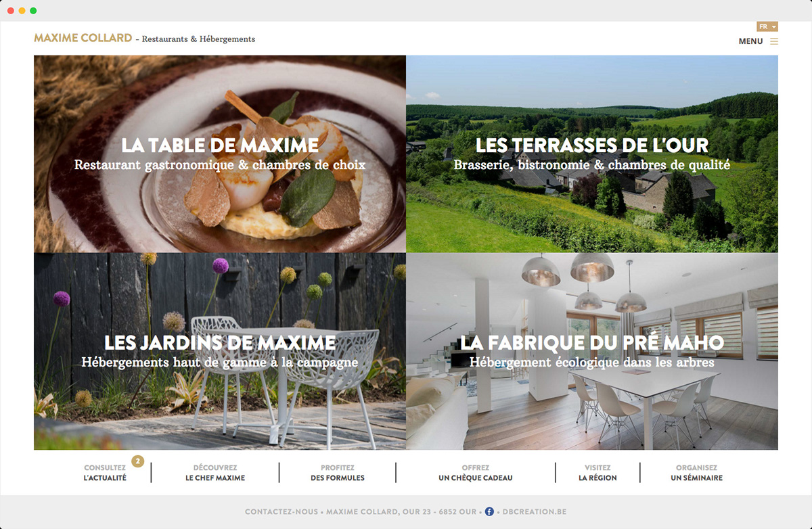Go to Consultez l'actualité
Screen dimensions: 812x529
tap(105, 473)
